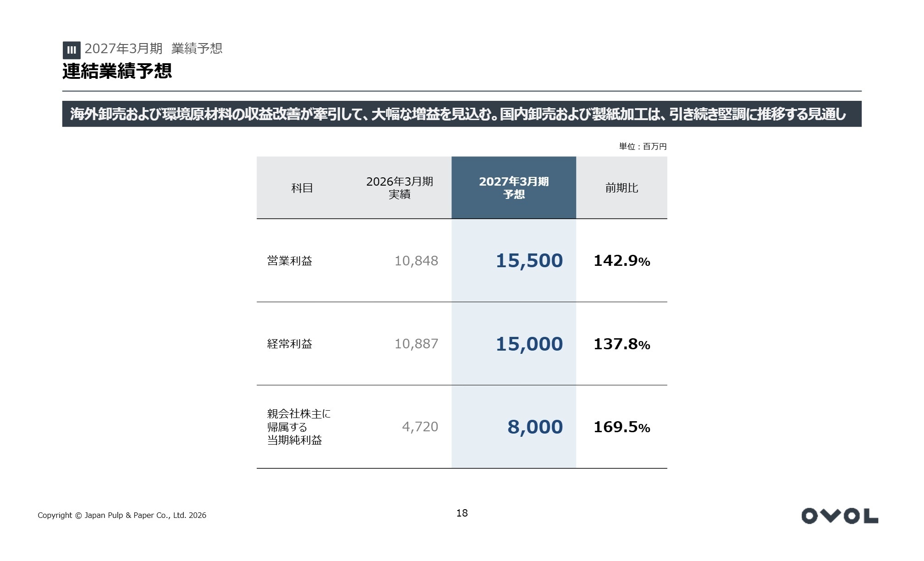Click the section III badge icon
The width and height of the screenshot is (924, 561).
click(71, 50)
